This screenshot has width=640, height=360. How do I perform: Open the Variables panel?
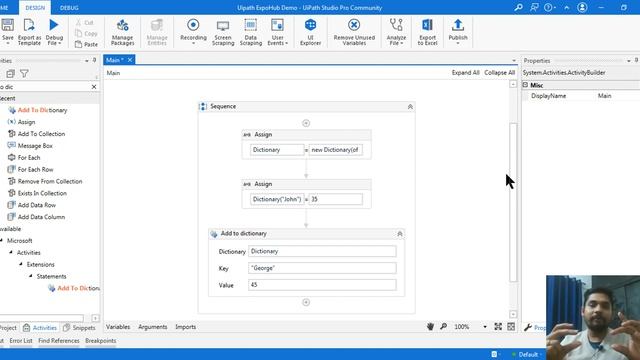point(118,327)
